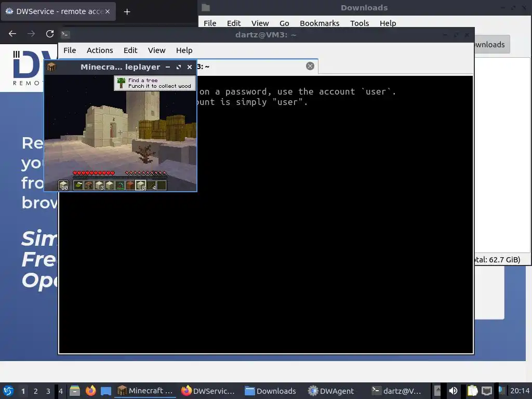This screenshot has width=532, height=399.
Task: Switch to DWAgent taskbar entry
Action: pos(331,391)
